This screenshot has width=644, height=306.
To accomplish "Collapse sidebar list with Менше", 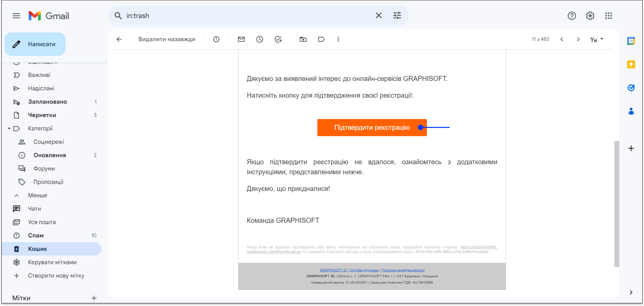I will pos(38,195).
